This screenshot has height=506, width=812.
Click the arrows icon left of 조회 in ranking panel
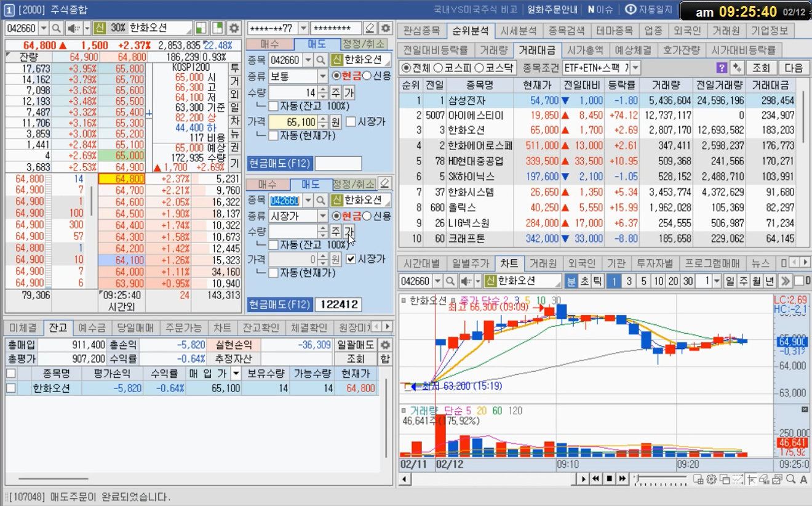pyautogui.click(x=736, y=68)
